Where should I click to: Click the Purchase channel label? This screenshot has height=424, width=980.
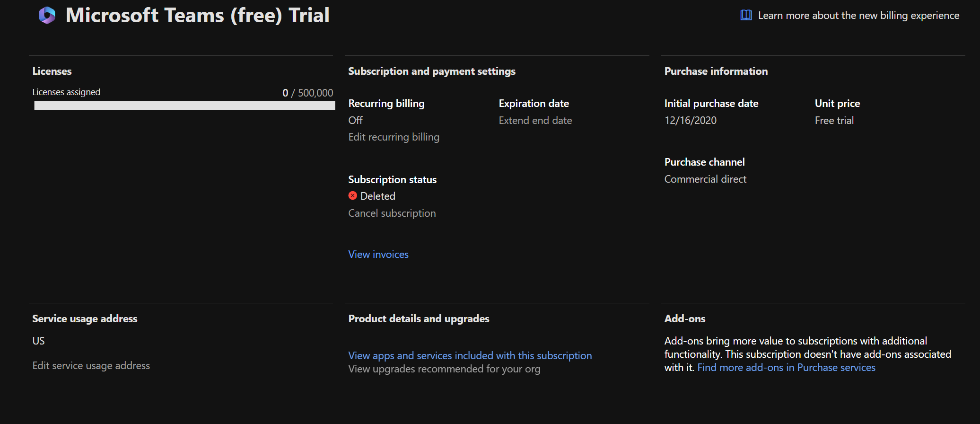(x=705, y=162)
